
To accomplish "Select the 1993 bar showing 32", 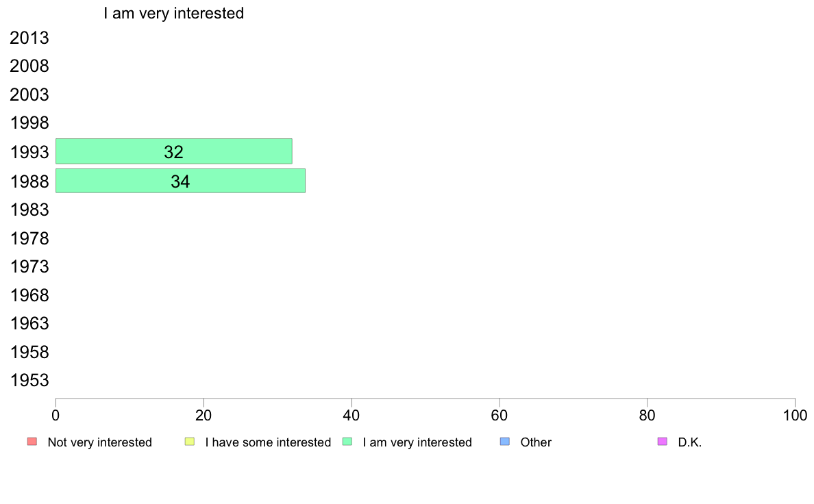I will (174, 151).
